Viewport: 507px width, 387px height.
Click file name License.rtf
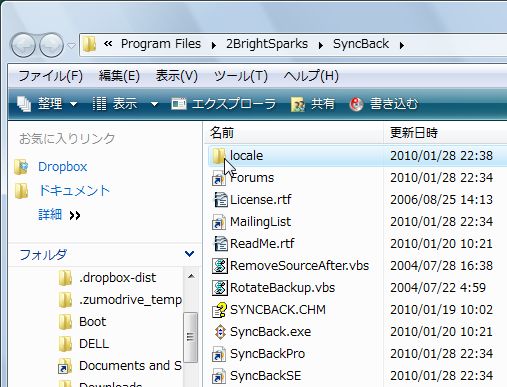point(261,200)
